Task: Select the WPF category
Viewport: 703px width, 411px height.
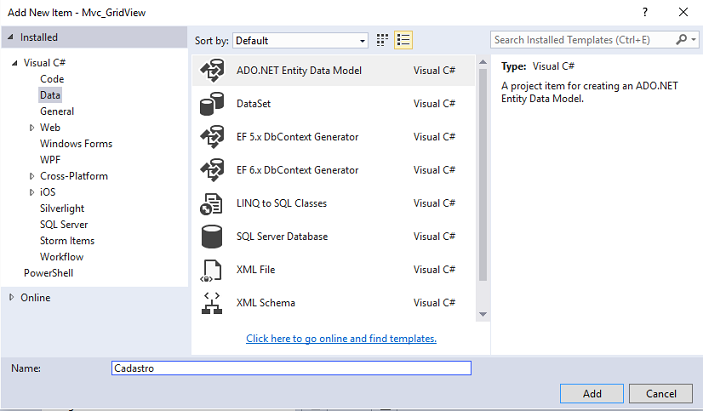Action: 50,160
